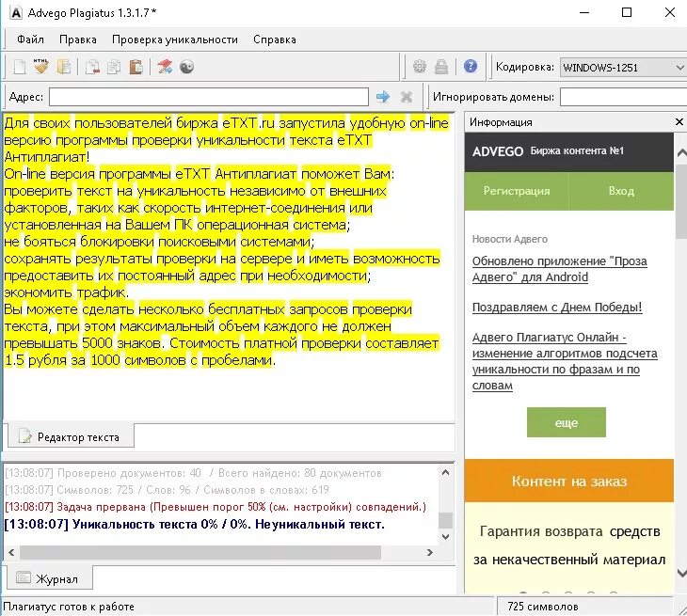Click the open documents folder icon
This screenshot has width=687, height=616.
64,67
